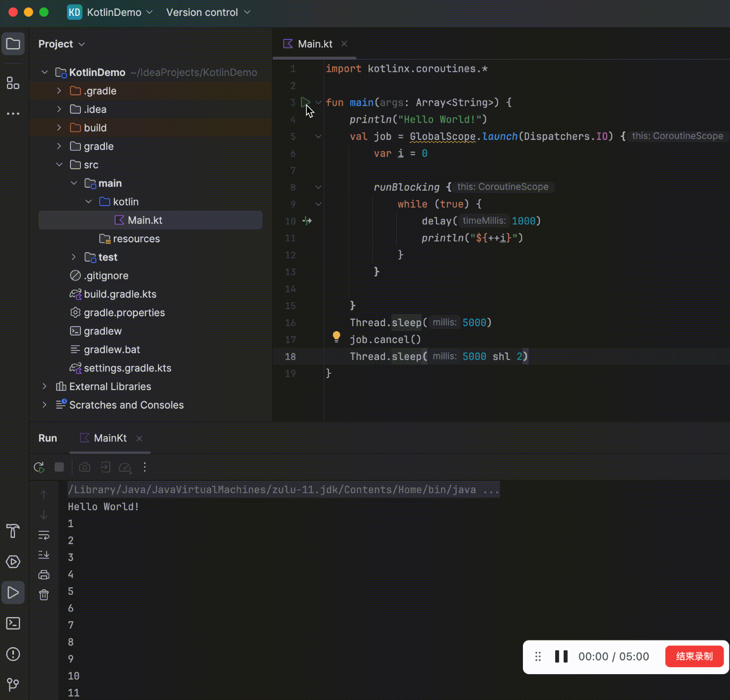Close the Main.kt editor tab
The height and width of the screenshot is (700, 730).
click(344, 44)
